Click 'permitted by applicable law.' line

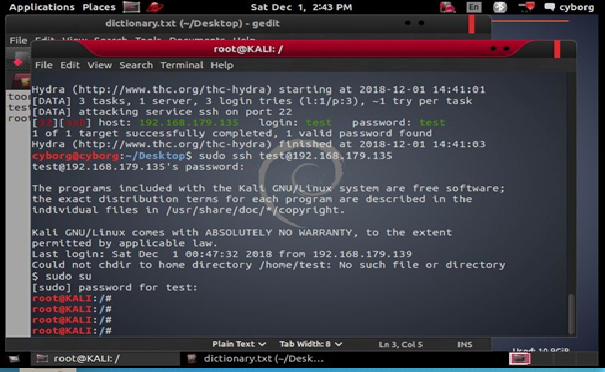point(125,243)
